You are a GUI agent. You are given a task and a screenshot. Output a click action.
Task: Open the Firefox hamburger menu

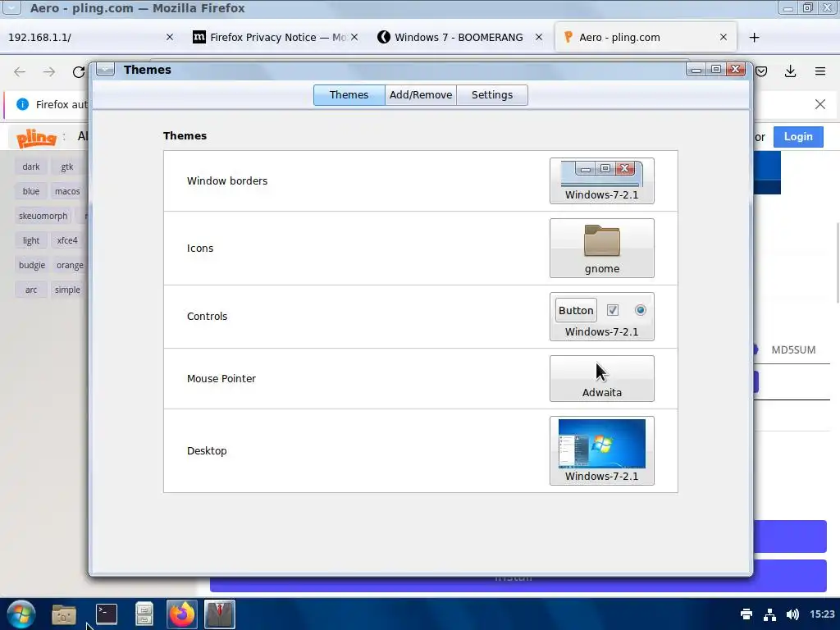(820, 71)
